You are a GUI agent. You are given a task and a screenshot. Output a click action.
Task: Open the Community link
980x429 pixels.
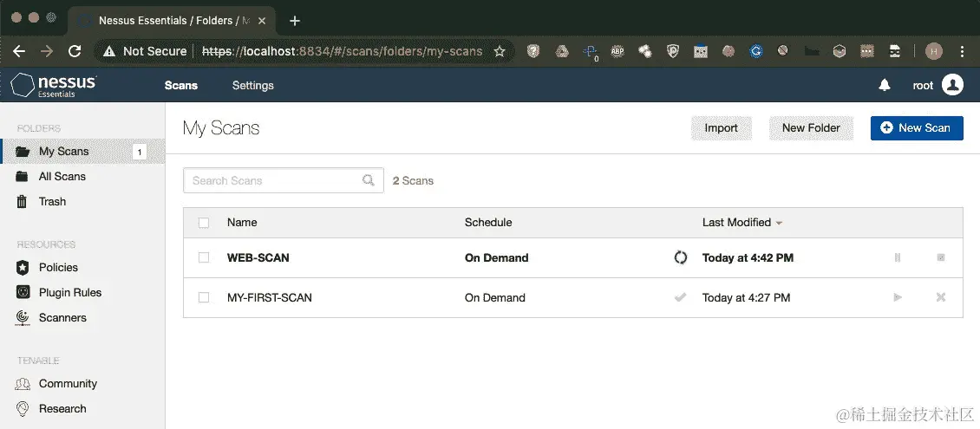[x=68, y=383]
